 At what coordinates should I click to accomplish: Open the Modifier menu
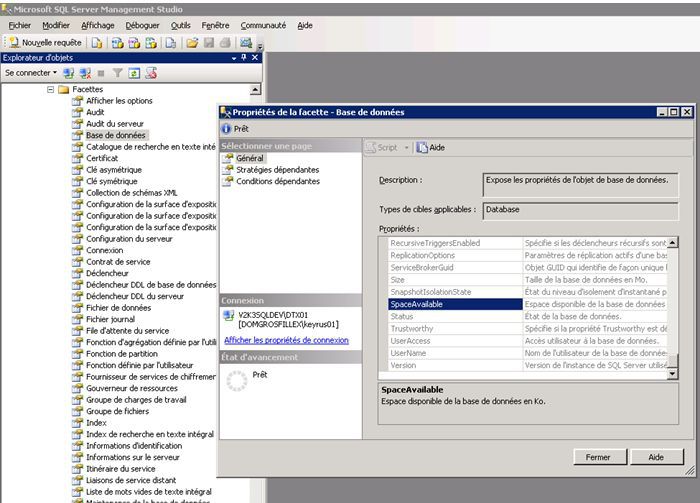[56, 25]
